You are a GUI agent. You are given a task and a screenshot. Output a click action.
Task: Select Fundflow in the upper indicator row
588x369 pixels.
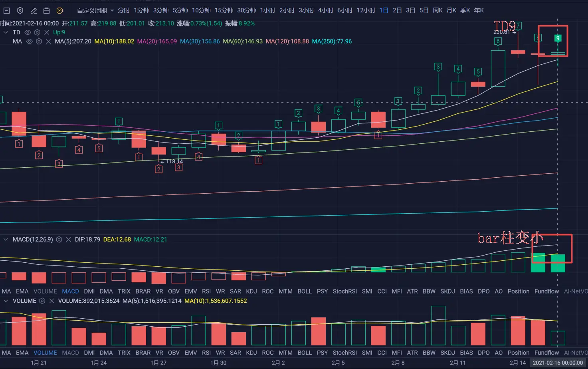point(547,292)
